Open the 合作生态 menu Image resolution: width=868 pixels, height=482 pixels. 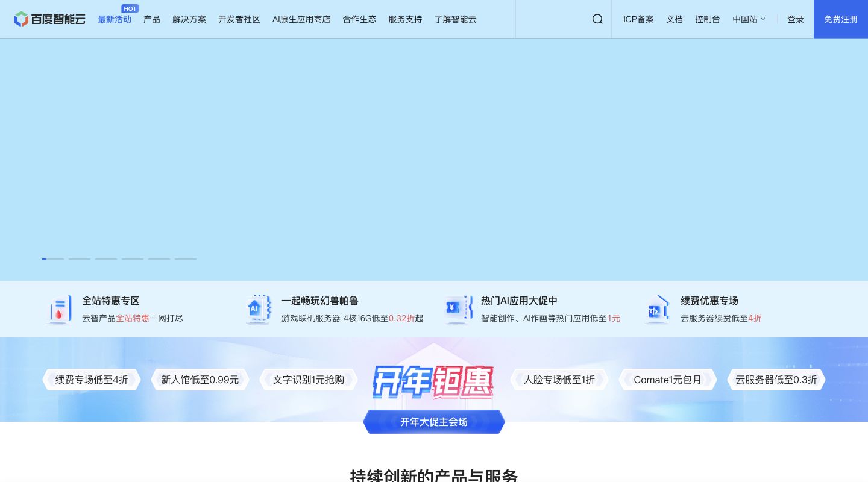[x=359, y=19]
